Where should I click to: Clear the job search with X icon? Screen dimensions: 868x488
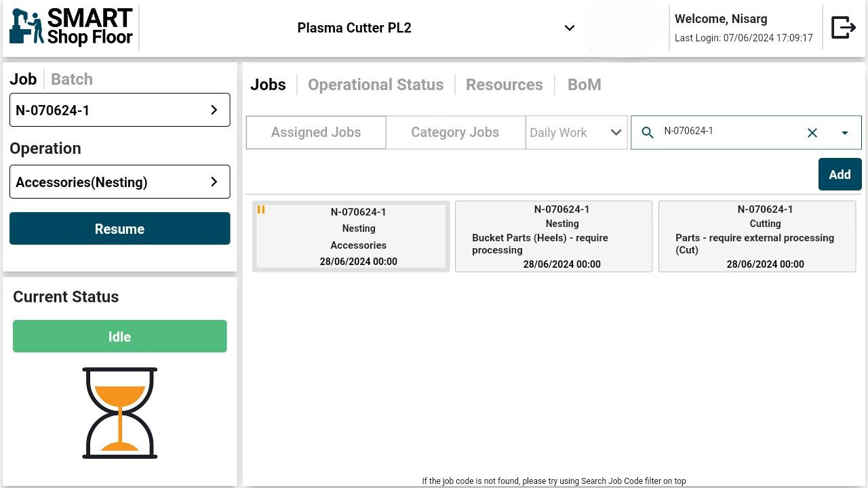812,133
